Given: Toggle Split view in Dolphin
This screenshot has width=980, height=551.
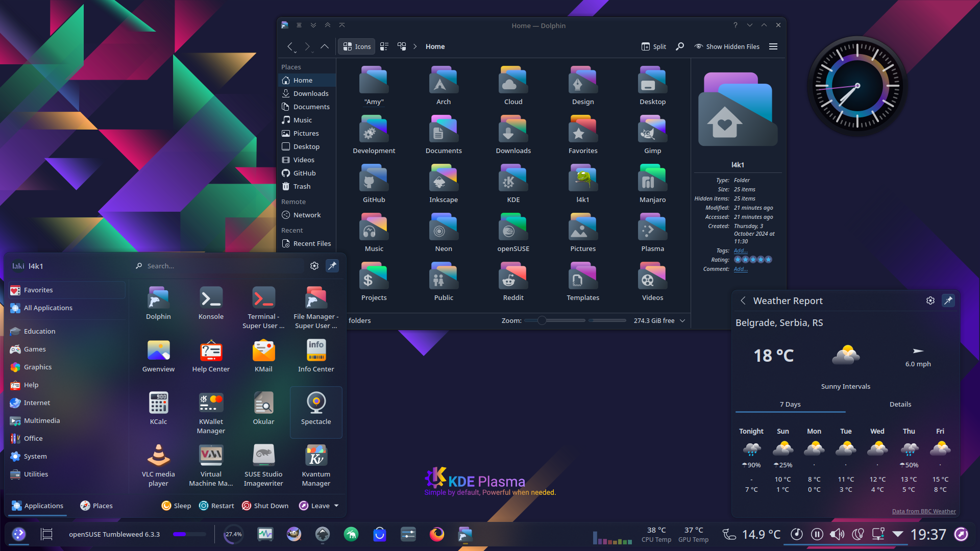Looking at the screenshot, I should [654, 46].
